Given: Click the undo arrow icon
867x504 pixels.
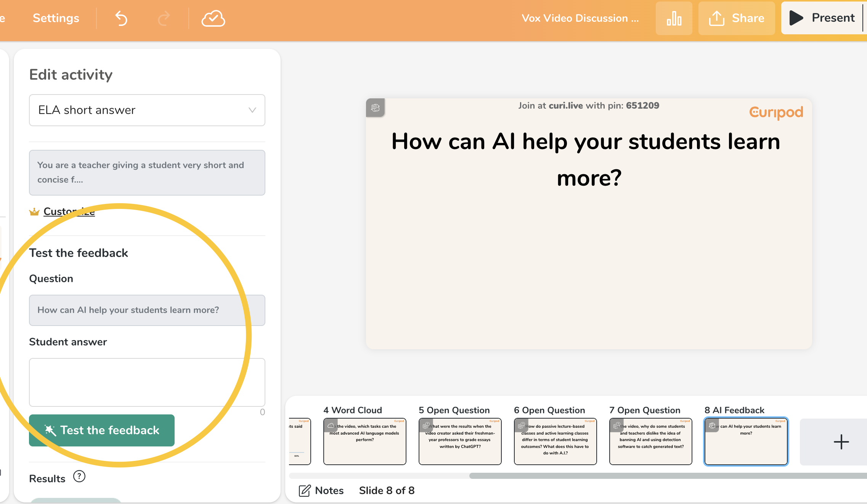Looking at the screenshot, I should [x=121, y=18].
